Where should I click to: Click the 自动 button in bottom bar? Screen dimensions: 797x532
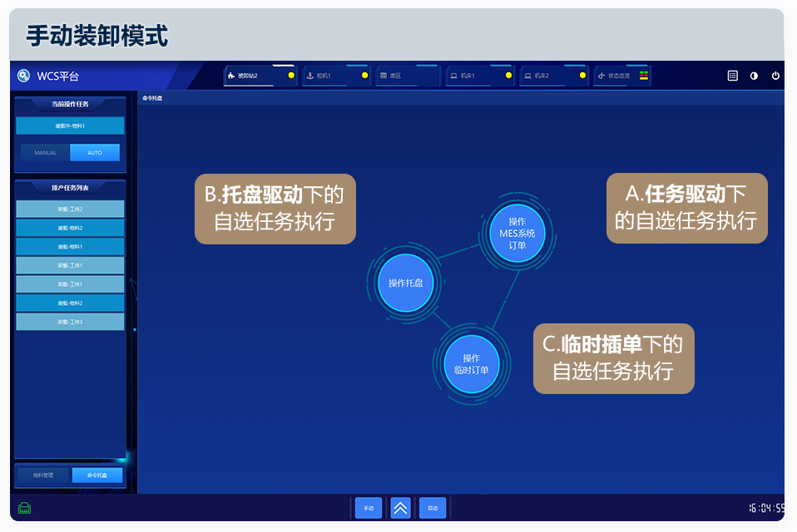[x=433, y=508]
